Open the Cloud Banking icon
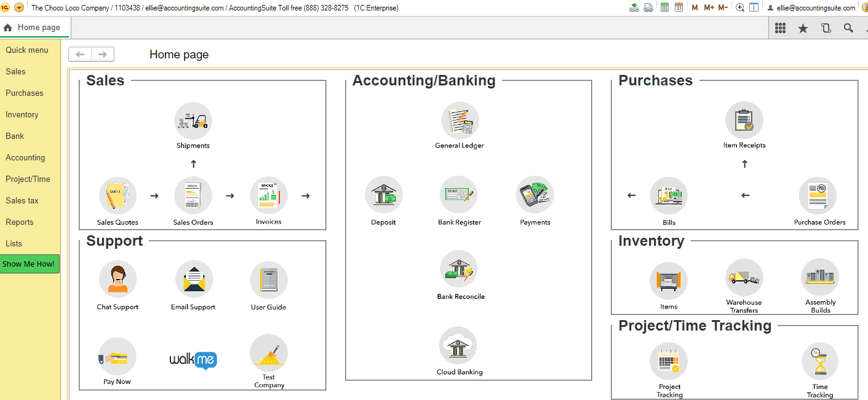868x400 pixels. [x=458, y=346]
